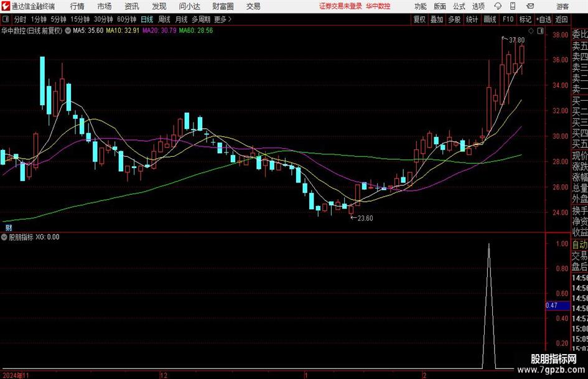588x379 pixels.
Task: Open the 财富圈 menu
Action: 223,6
